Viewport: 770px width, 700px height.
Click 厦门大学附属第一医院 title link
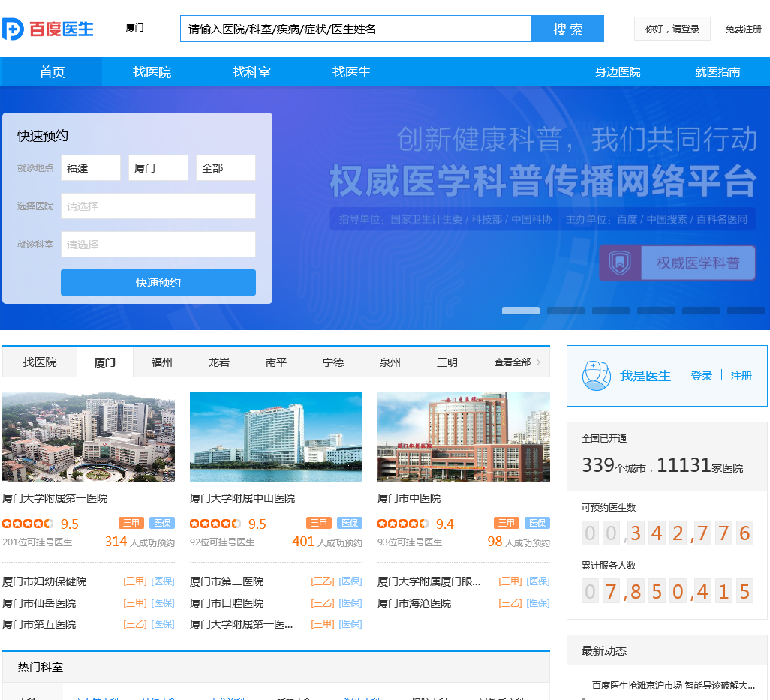55,498
